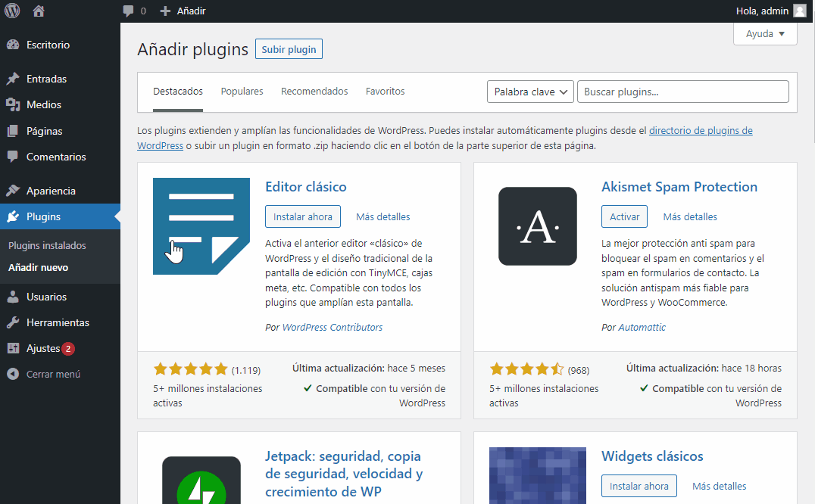Activate the Akismet plugin
Viewport: 815px width, 504px height.
click(x=624, y=216)
